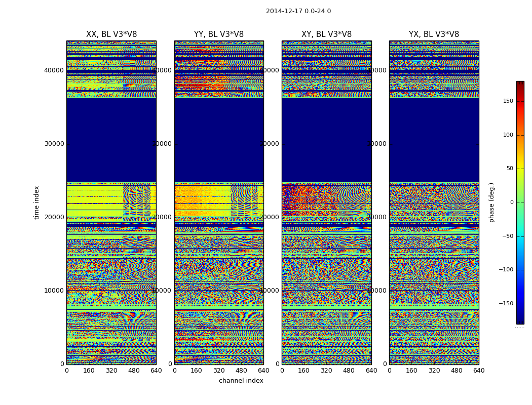Click inside the YY phase waterfall plot

219,202
